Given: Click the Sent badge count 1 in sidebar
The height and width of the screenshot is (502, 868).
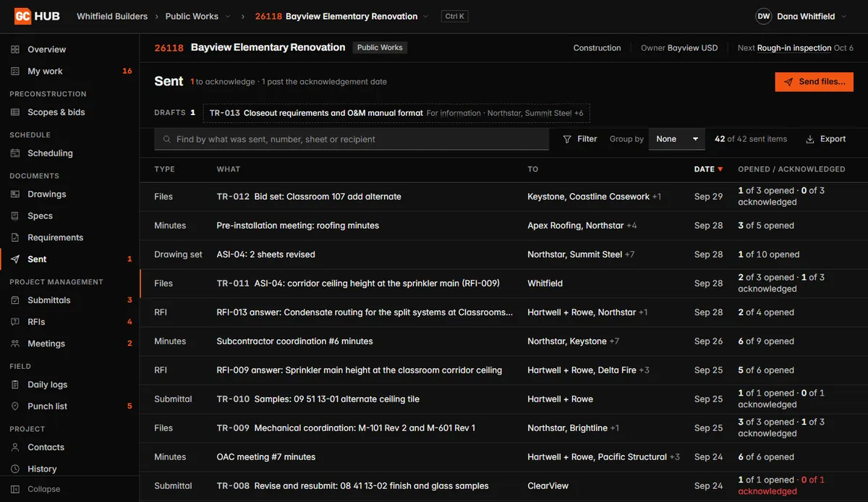Looking at the screenshot, I should tap(129, 259).
